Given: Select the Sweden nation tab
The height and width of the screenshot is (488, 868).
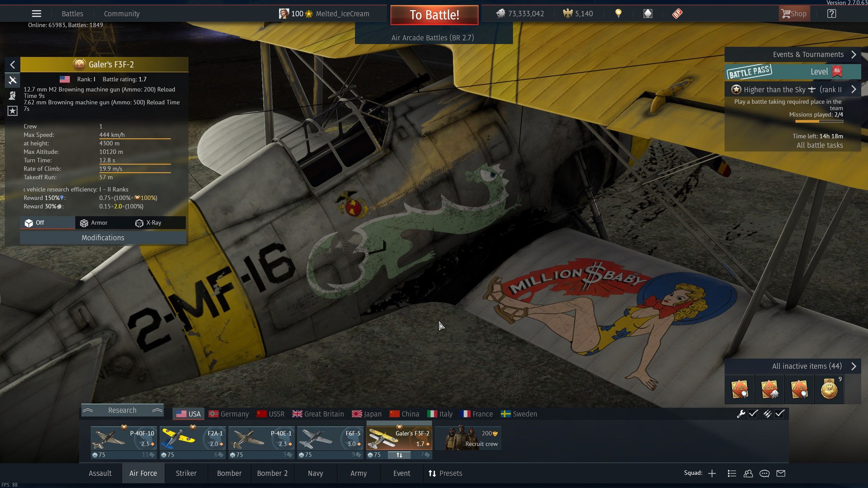Looking at the screenshot, I should click(x=519, y=414).
